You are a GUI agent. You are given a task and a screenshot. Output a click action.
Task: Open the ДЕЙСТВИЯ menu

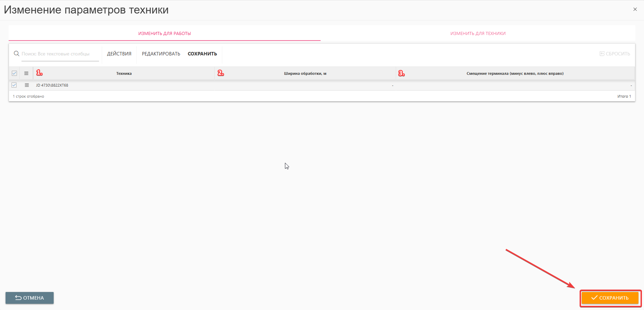119,54
